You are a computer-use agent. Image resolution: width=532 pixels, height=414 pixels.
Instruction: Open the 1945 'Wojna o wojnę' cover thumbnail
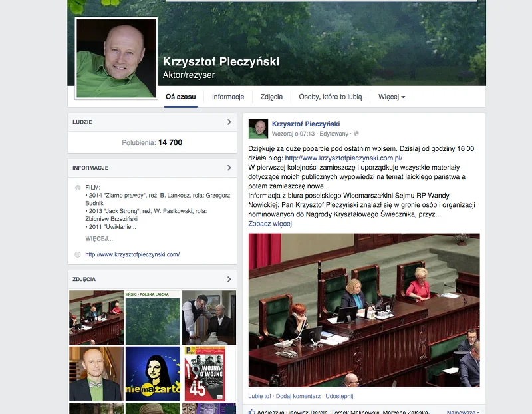tap(209, 374)
